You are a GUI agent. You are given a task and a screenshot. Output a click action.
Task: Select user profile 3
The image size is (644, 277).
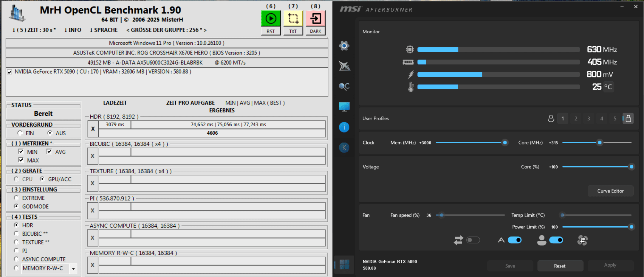click(x=589, y=119)
